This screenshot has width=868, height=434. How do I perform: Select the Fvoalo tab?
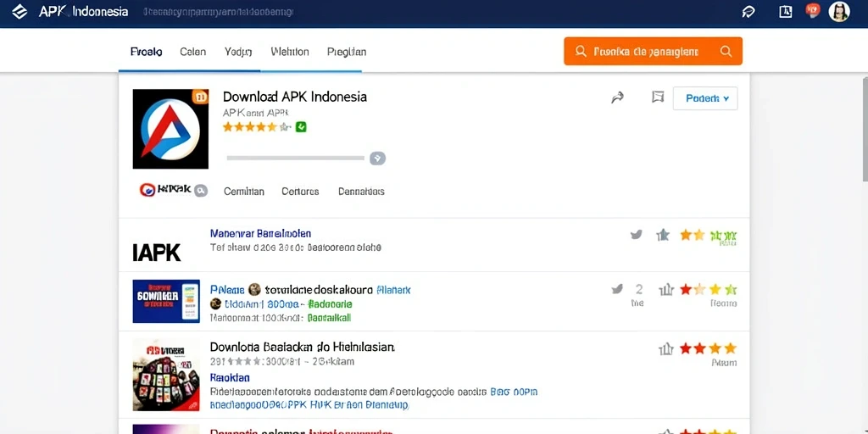[146, 52]
